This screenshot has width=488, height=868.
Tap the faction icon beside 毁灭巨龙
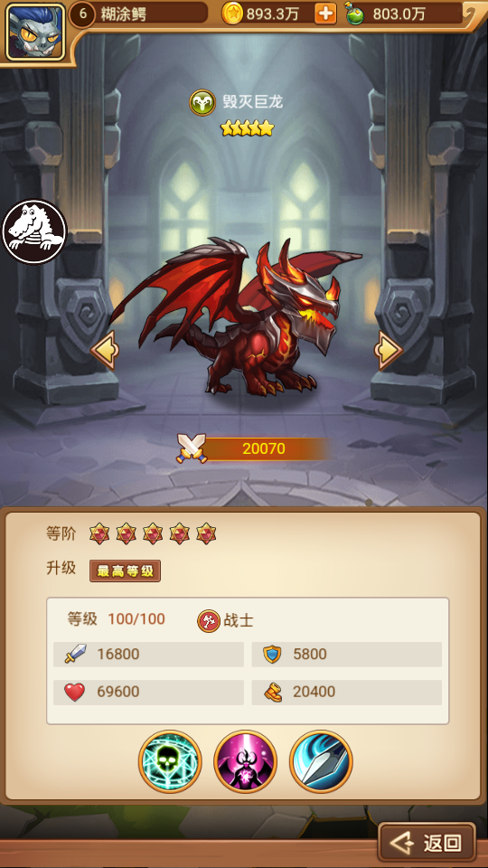point(202,102)
